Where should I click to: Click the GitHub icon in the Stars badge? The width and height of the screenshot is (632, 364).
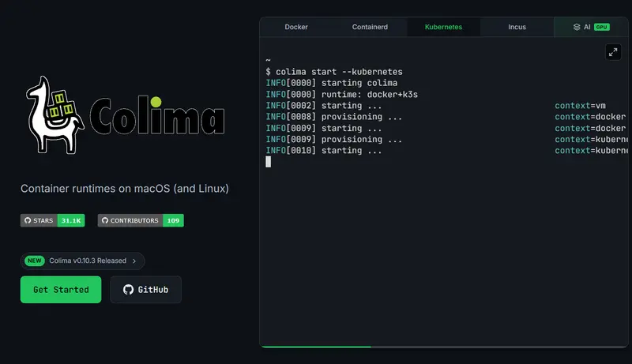tap(28, 220)
